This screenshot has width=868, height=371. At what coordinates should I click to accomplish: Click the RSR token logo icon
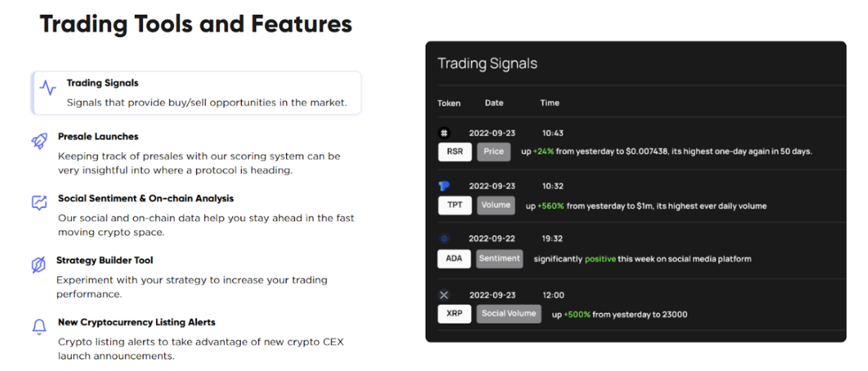point(444,133)
